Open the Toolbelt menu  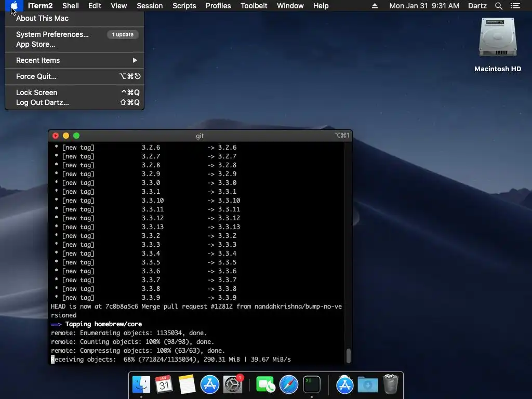point(254,6)
